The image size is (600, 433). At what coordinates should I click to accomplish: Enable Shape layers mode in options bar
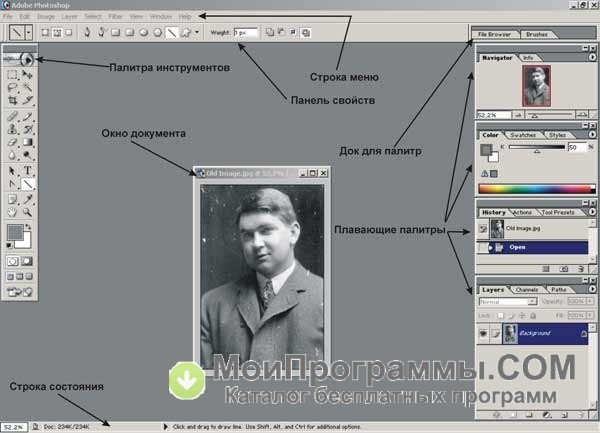(45, 33)
